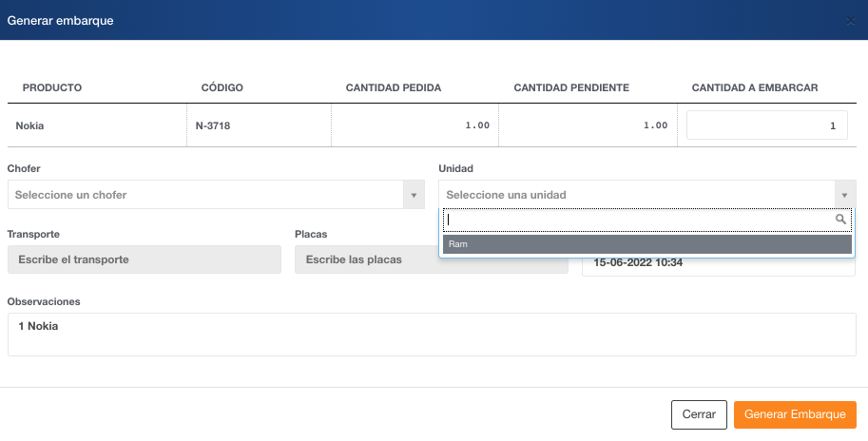Viewport: 868px width, 441px height.
Task: Select the 'Ram' unit option
Action: coord(646,244)
